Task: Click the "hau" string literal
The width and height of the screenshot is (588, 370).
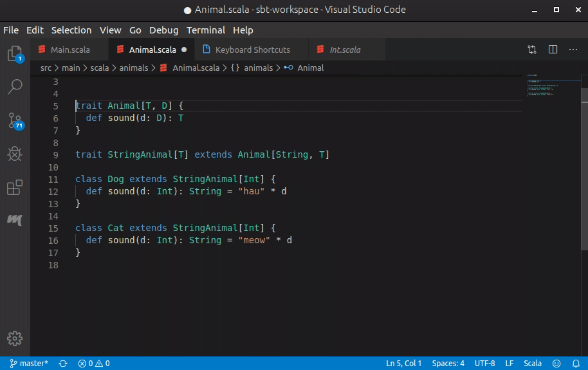Action: pos(252,191)
